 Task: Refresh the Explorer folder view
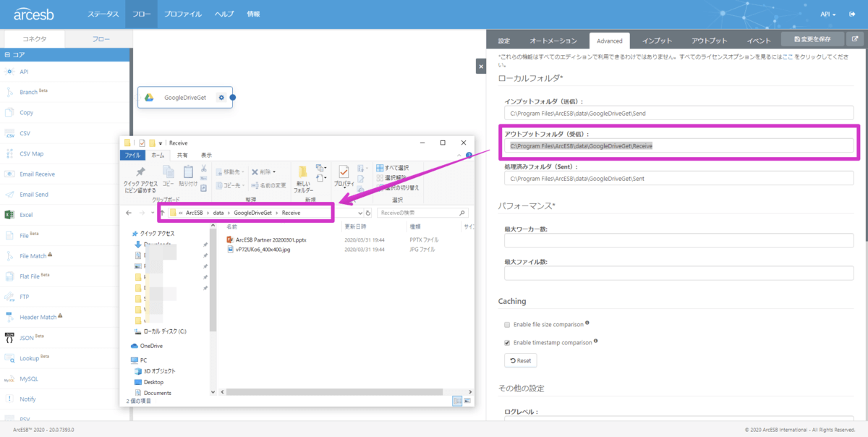tap(368, 213)
